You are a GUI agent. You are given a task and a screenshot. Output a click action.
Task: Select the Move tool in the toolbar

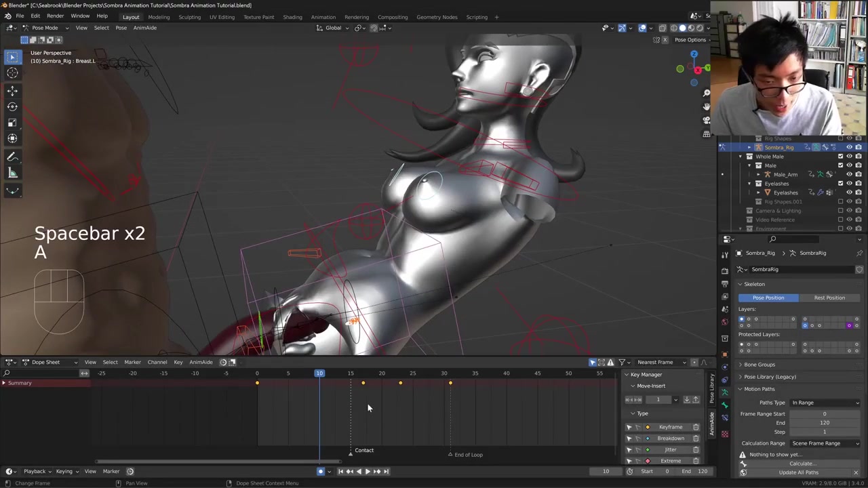pyautogui.click(x=12, y=90)
